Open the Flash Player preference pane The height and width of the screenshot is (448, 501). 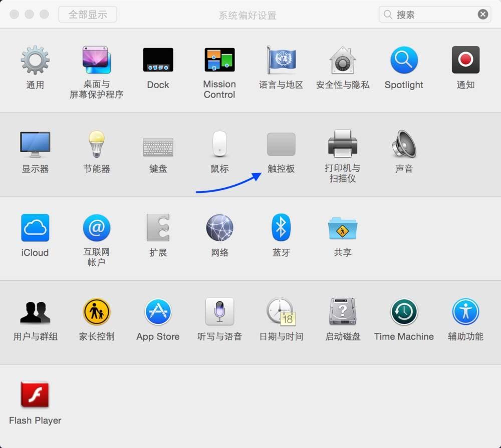tap(35, 395)
